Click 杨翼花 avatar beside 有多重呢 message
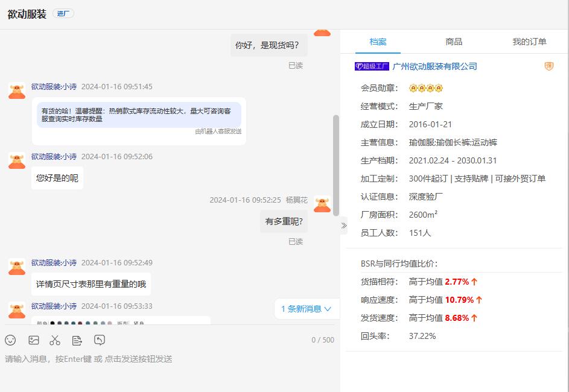This screenshot has width=569, height=392. click(322, 204)
